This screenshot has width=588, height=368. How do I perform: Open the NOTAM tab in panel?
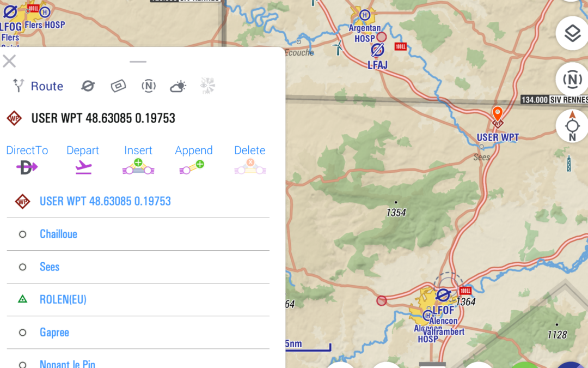pyautogui.click(x=149, y=86)
